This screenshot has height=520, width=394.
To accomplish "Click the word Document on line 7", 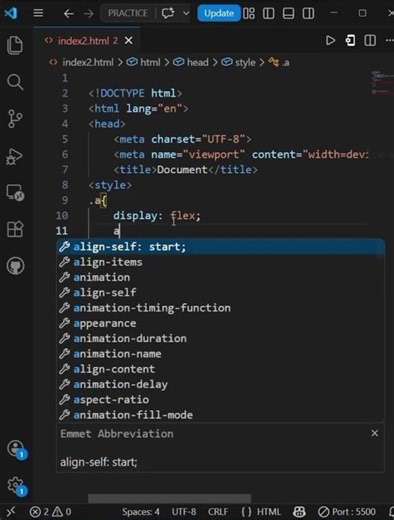I will tap(182, 170).
